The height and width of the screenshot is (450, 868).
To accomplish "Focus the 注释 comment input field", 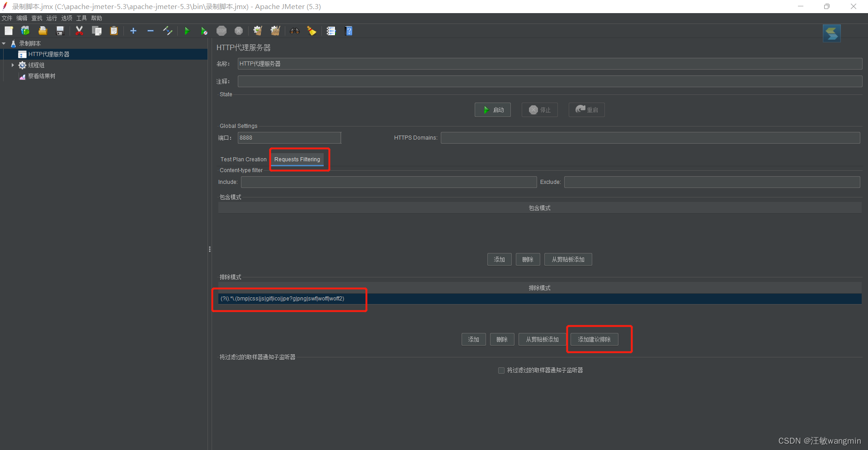I will coord(550,81).
